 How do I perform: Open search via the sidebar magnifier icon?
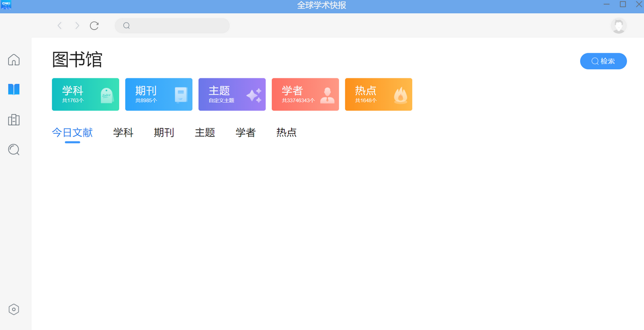[14, 149]
